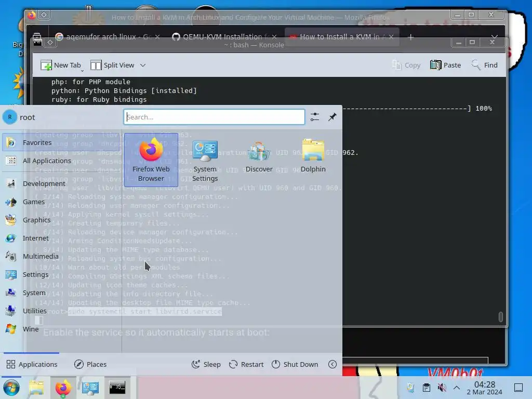Open the System category
The width and height of the screenshot is (532, 399).
[61, 293]
